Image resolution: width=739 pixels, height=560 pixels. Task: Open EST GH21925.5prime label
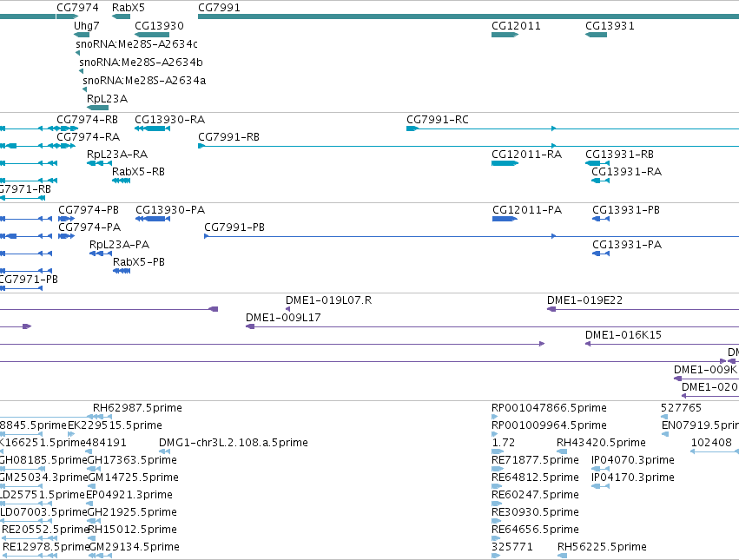click(x=132, y=512)
